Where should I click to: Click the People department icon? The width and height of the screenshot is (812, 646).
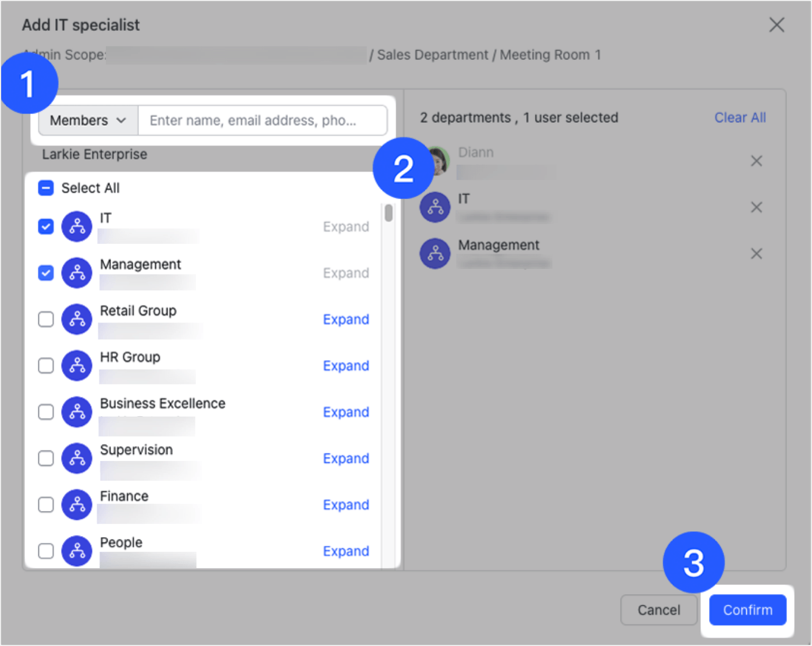pos(76,551)
